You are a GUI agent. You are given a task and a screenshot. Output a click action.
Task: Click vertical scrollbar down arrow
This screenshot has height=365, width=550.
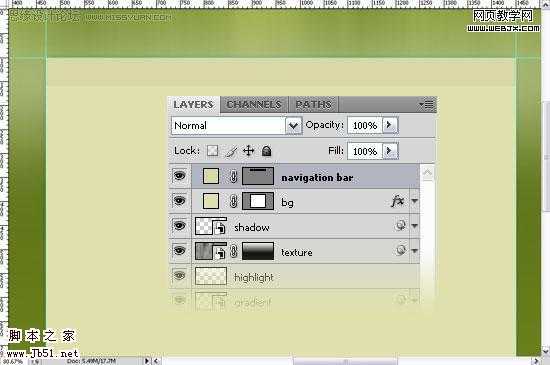click(545, 351)
